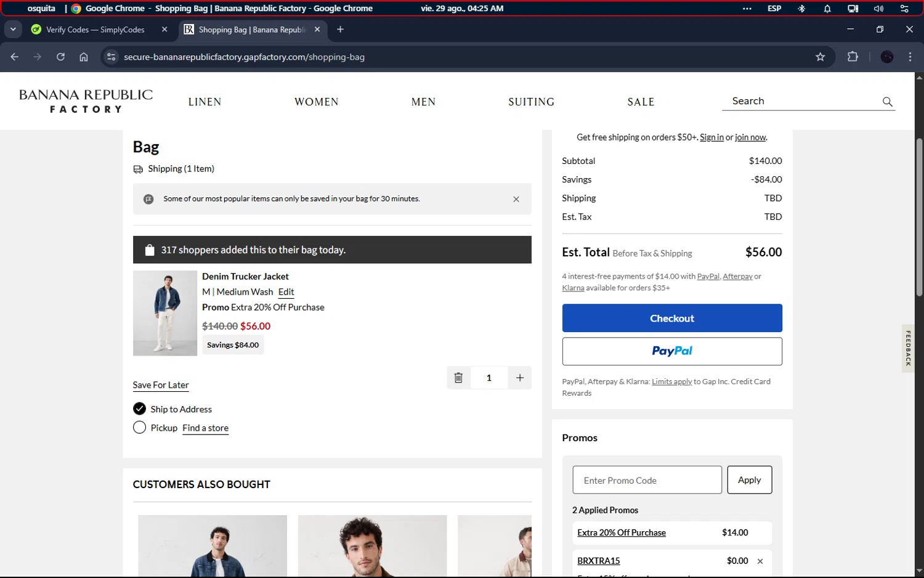Open the volume speaker icon
924x578 pixels.
coord(878,9)
